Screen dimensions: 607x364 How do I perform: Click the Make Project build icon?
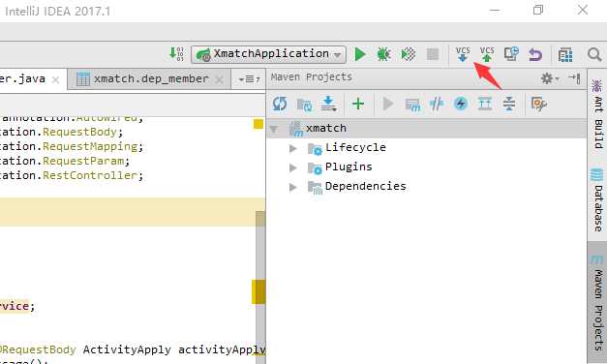(176, 54)
